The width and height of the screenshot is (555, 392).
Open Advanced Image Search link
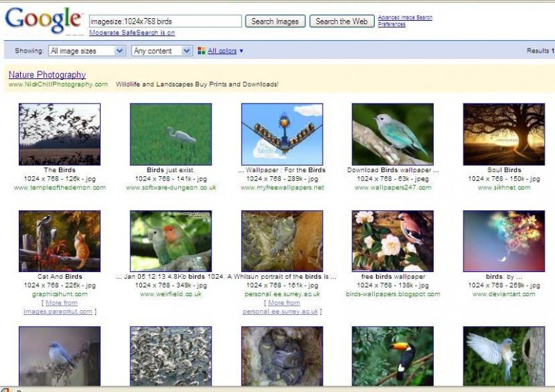pyautogui.click(x=404, y=17)
